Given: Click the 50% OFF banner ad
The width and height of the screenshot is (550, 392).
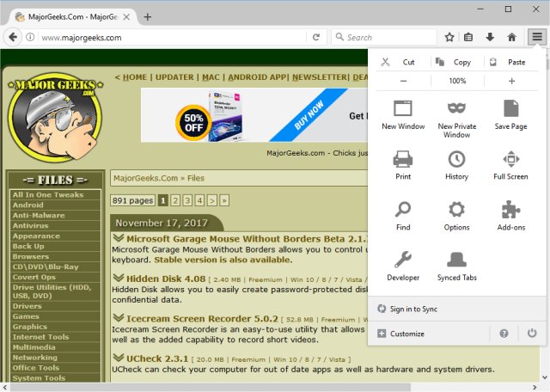Looking at the screenshot, I should coord(254,115).
